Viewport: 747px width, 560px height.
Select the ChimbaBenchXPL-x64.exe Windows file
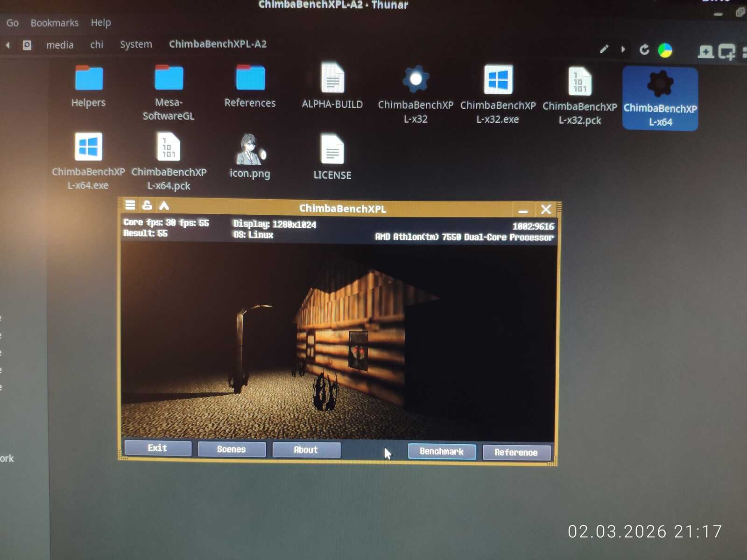[88, 161]
